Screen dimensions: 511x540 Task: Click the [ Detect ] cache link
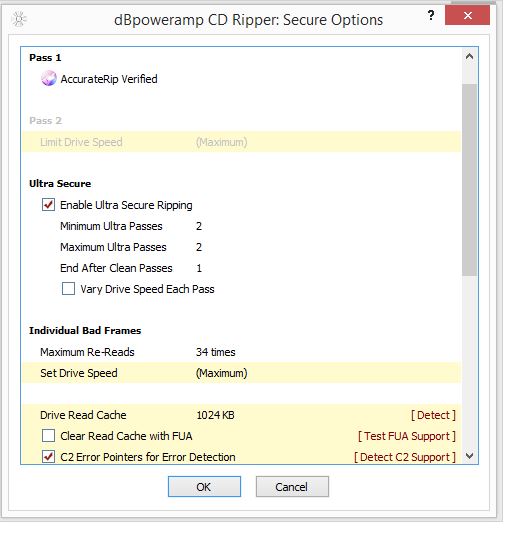(433, 415)
